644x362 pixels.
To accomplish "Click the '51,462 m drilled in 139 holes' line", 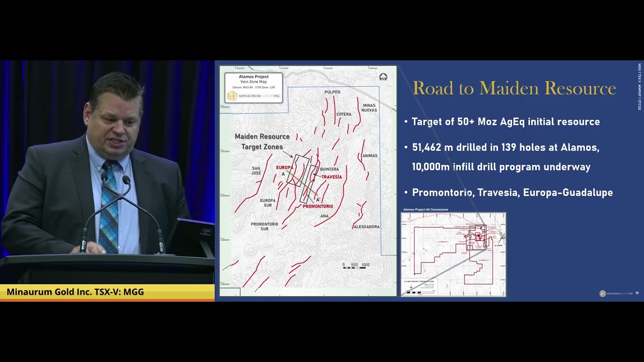I will (x=506, y=148).
